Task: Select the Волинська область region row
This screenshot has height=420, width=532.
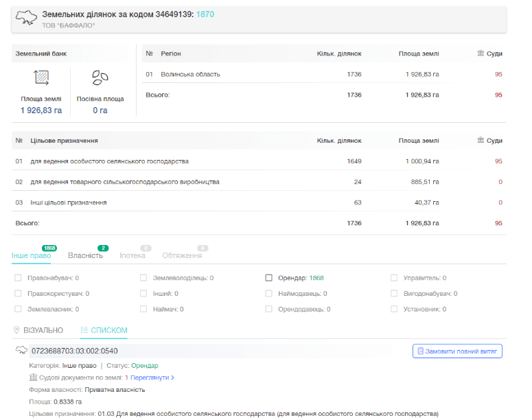Action: click(190, 74)
